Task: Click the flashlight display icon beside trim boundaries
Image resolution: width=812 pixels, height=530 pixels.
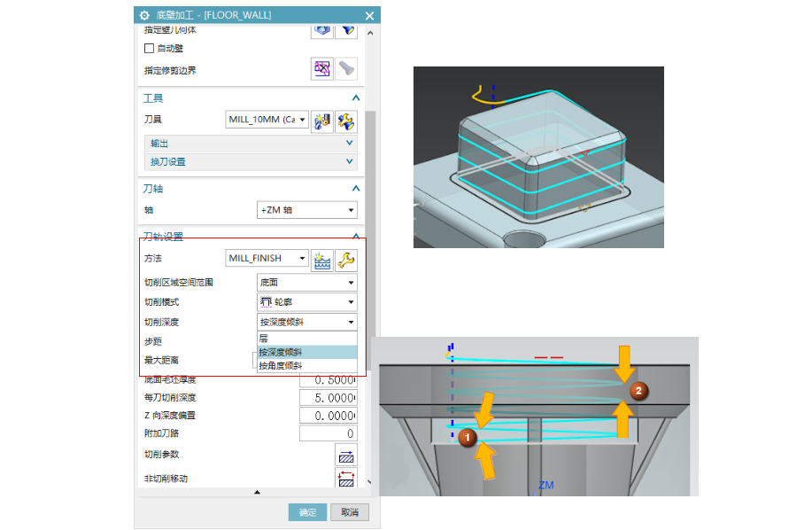Action: 346,68
